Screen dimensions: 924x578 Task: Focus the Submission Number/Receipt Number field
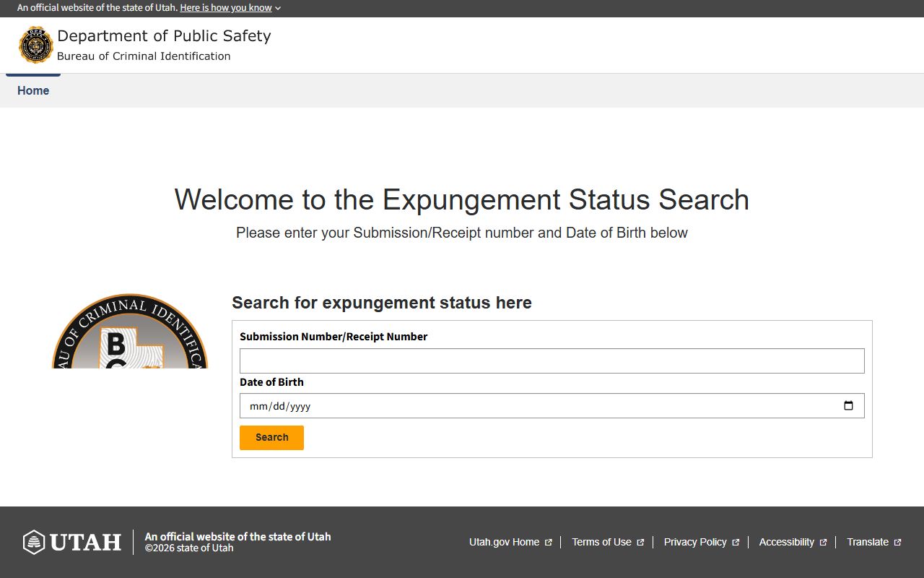(552, 361)
